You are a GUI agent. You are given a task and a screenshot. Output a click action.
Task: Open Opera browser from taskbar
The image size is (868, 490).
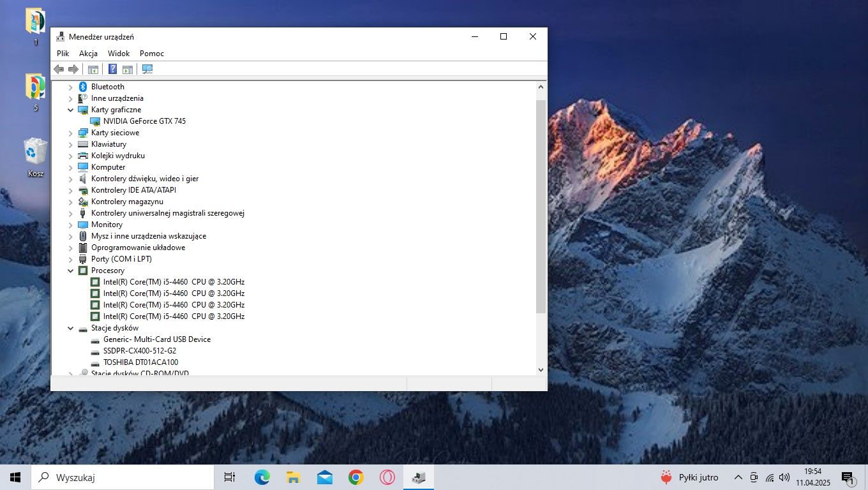pos(387,477)
